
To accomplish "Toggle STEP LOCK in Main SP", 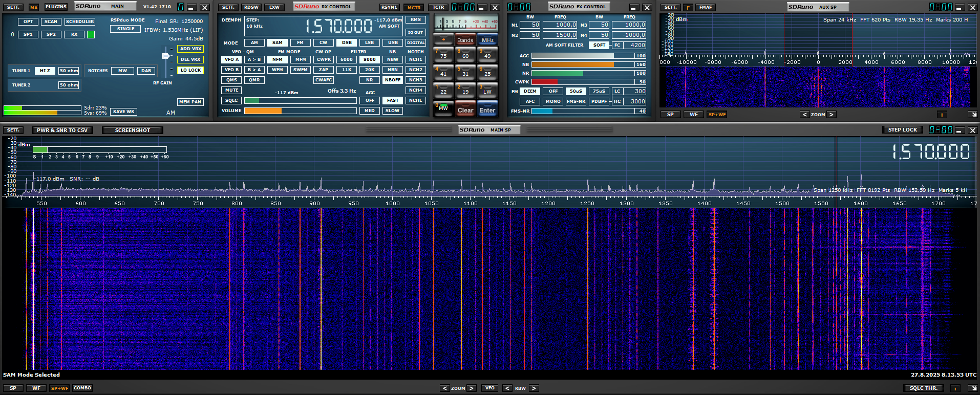I will (x=903, y=130).
